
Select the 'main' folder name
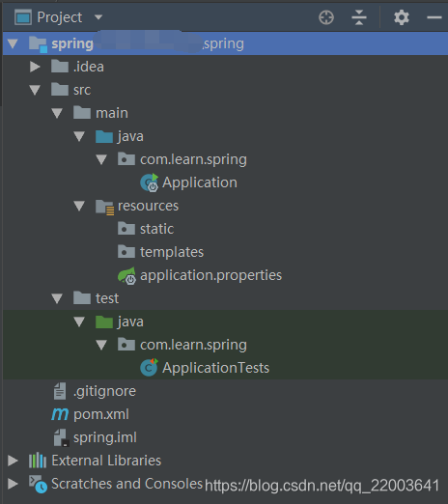112,113
